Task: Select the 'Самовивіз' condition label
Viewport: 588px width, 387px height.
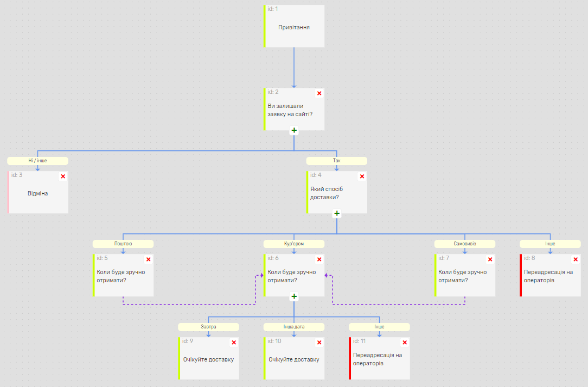Action: (465, 244)
